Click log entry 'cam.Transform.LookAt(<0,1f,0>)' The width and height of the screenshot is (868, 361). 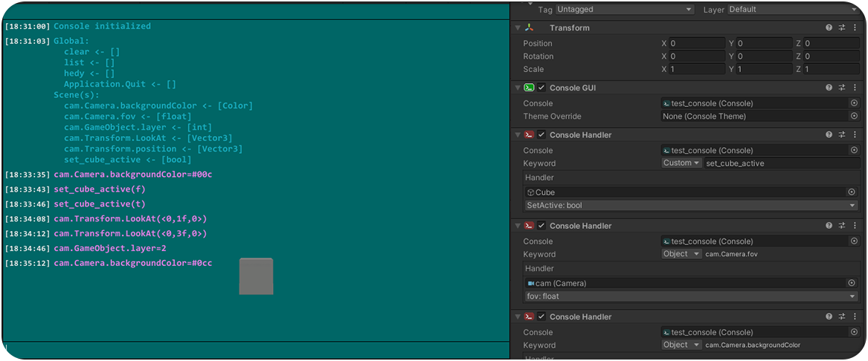point(130,219)
